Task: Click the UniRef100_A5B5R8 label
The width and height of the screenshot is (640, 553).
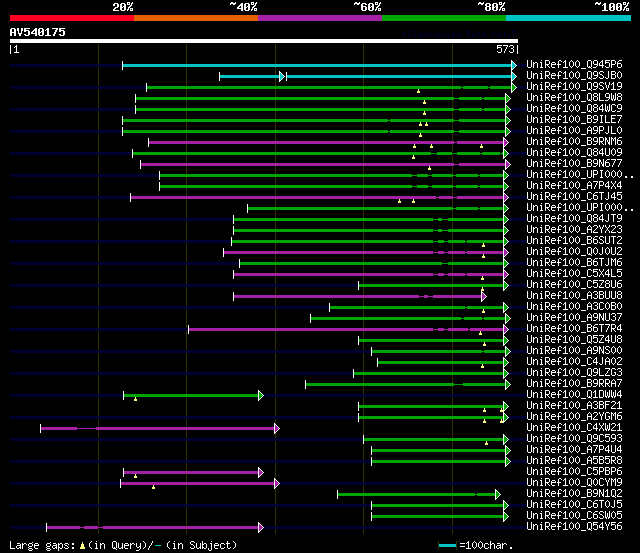Action: point(574,461)
